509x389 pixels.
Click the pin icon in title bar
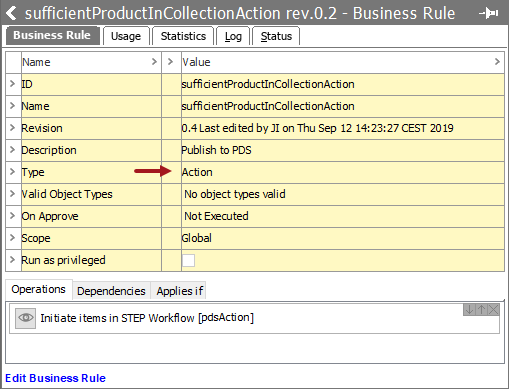tap(488, 13)
